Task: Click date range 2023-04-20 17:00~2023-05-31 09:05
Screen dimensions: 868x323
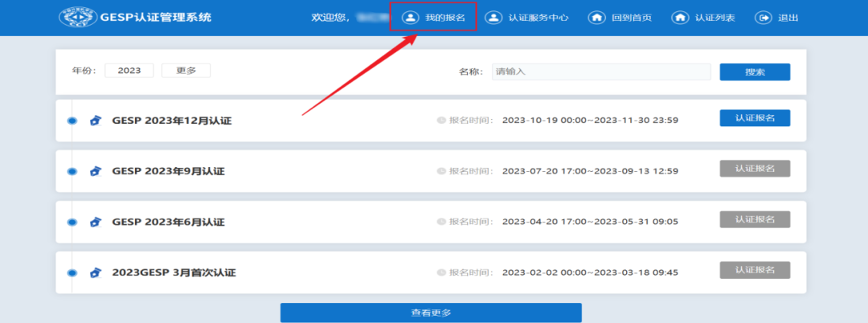Action: coord(590,222)
